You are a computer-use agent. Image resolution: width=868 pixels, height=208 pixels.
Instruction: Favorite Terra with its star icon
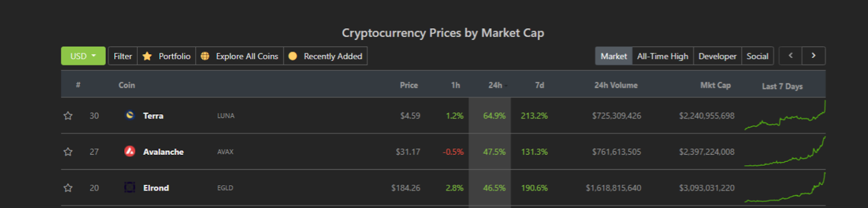click(68, 115)
